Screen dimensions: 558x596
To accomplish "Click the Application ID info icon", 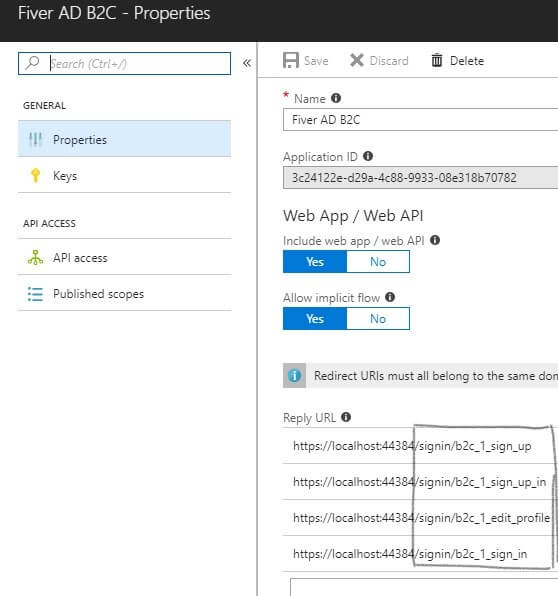I will (368, 156).
